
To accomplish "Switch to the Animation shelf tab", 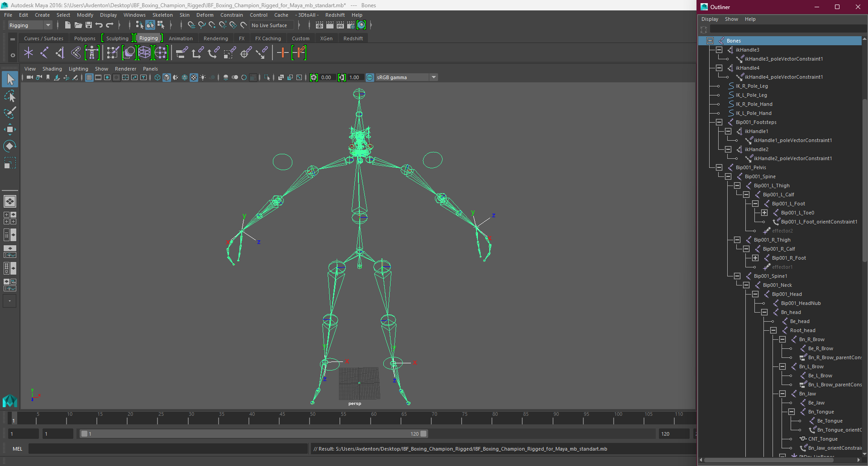I will coord(181,38).
